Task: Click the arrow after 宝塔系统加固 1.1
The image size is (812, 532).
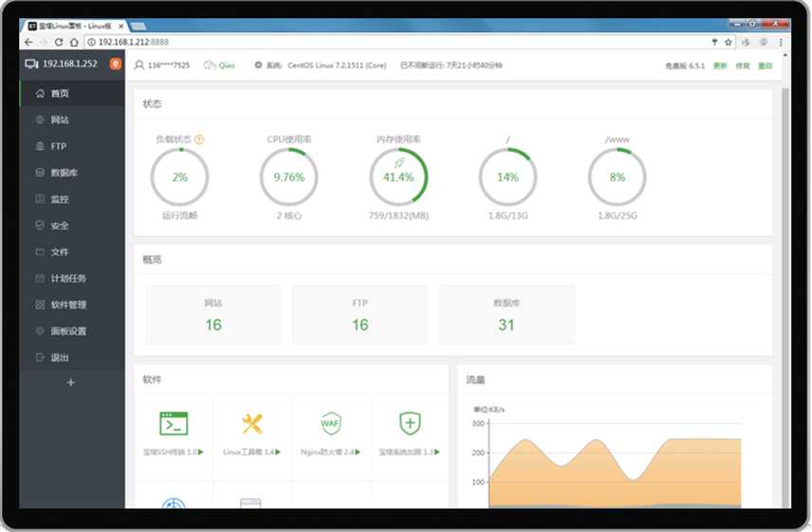Action: click(437, 452)
